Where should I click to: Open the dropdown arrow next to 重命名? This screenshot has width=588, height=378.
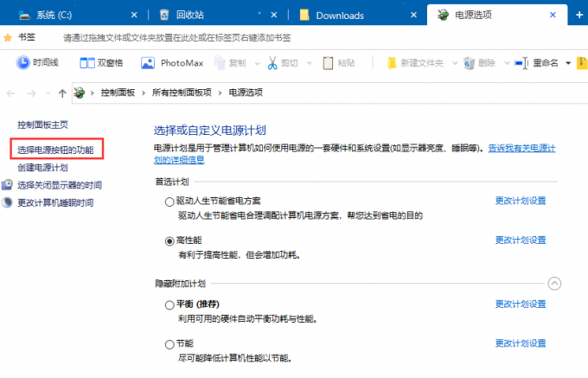coord(568,63)
